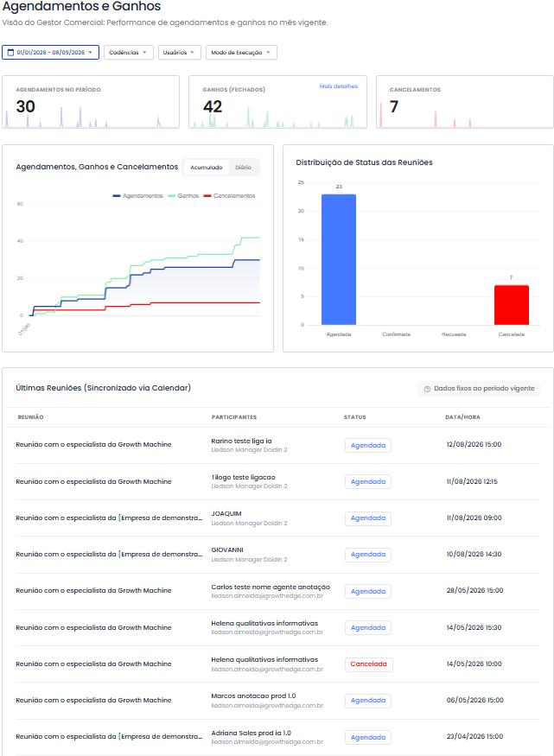This screenshot has width=554, height=756.
Task: Click Agendada status for Tilogo teste ligacao
Action: [x=368, y=481]
